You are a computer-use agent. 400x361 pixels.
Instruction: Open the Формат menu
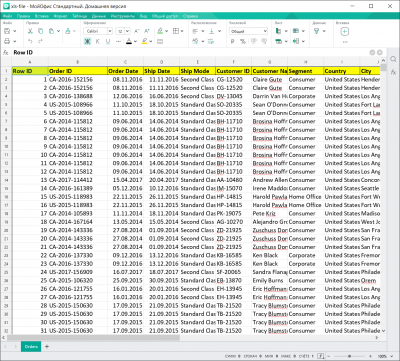coord(60,16)
